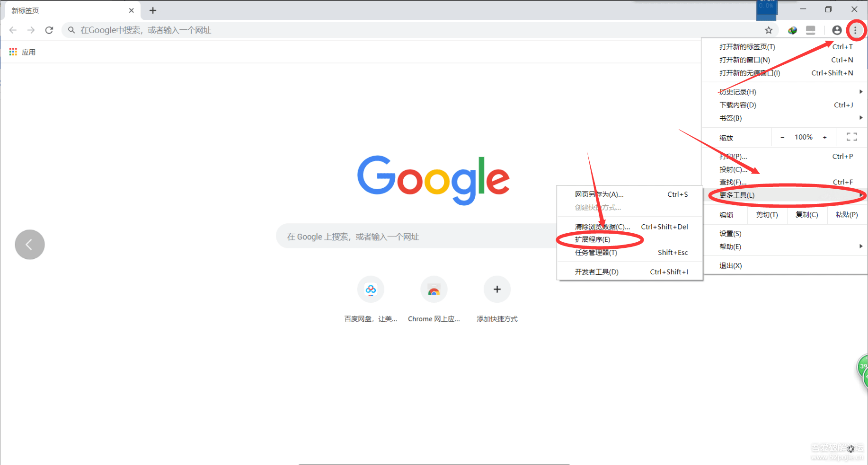This screenshot has width=868, height=465.
Task: Click the browser forward arrow
Action: (31, 30)
